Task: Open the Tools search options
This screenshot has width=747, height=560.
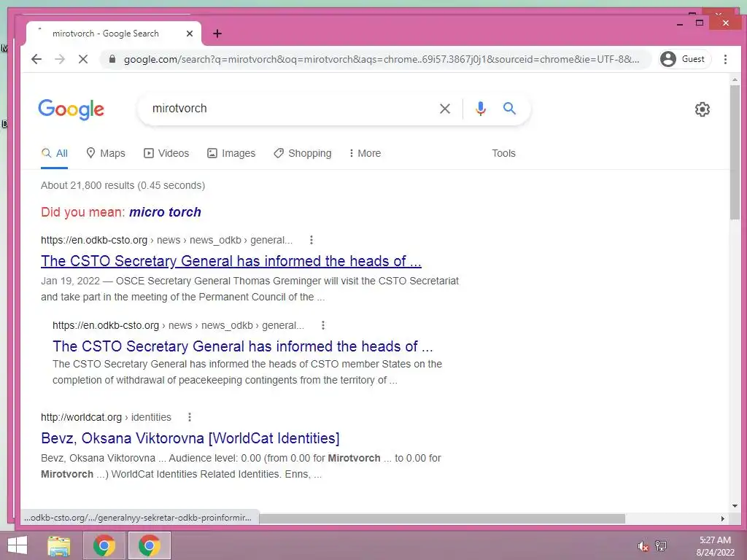Action: 503,153
